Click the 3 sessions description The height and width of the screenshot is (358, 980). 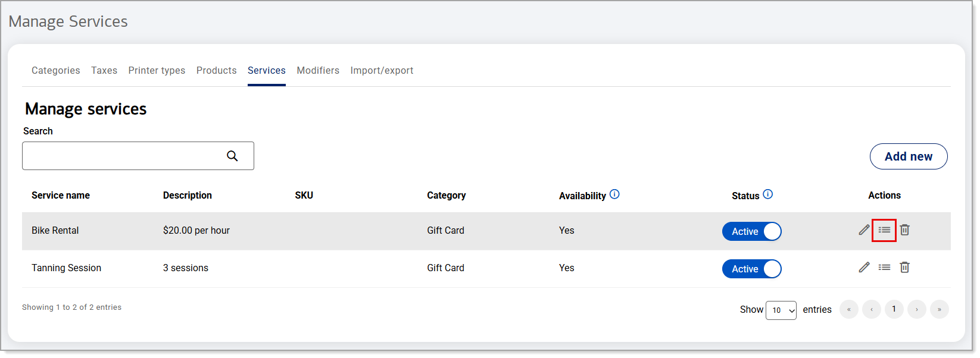(x=186, y=268)
